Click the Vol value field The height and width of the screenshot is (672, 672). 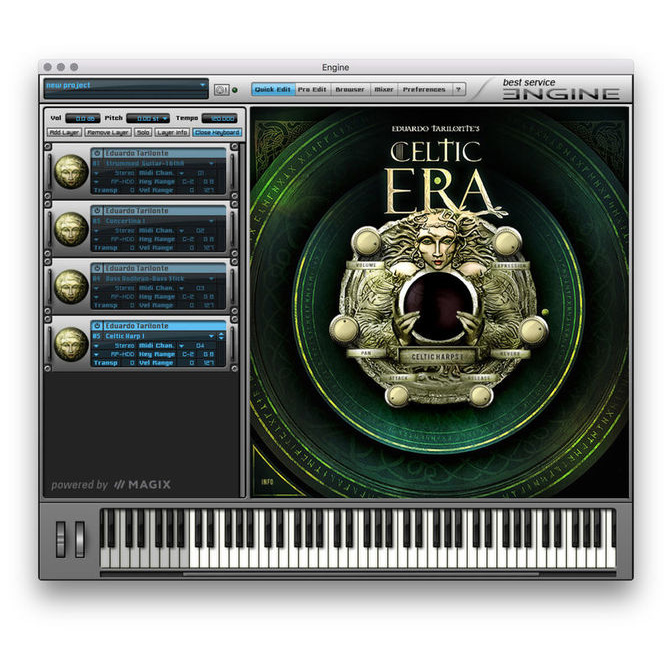(x=83, y=118)
